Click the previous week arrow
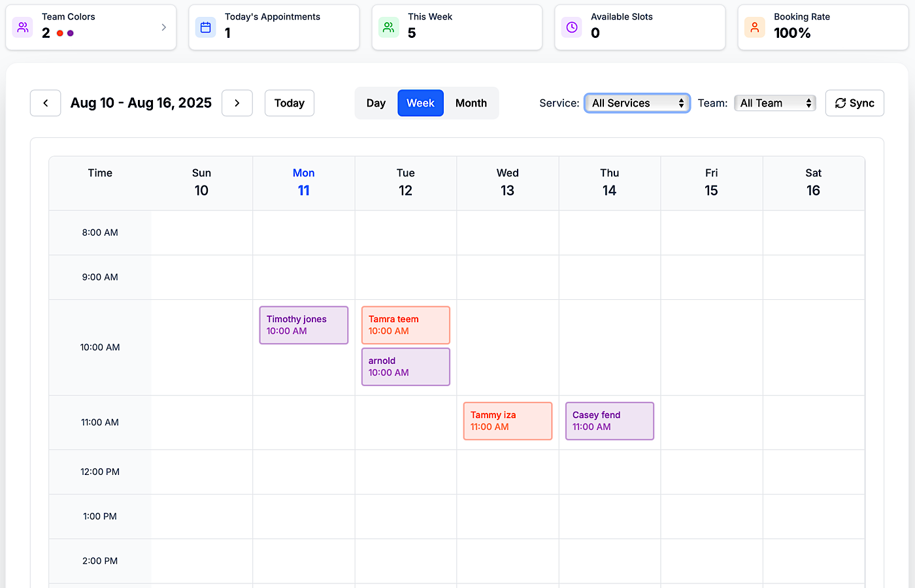This screenshot has width=915, height=588. pos(45,103)
